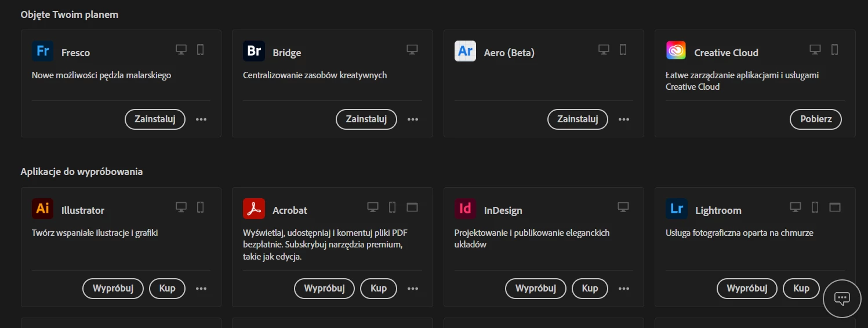Open Acrobat's more options menu

[x=413, y=289]
